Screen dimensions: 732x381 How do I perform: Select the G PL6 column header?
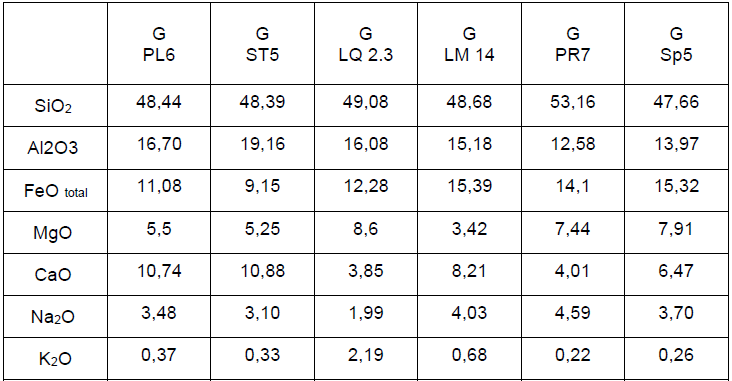[159, 43]
